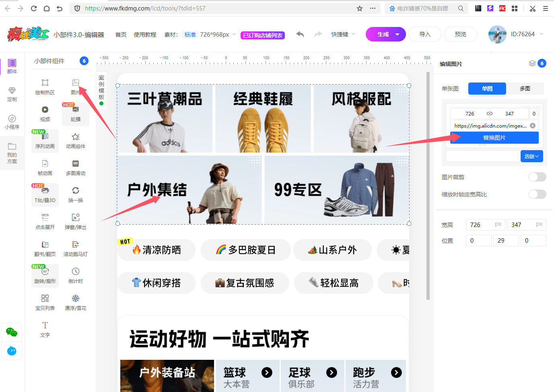Select the 漂浮/雪花 floating snowflake component
The width and height of the screenshot is (554, 392).
tap(76, 303)
